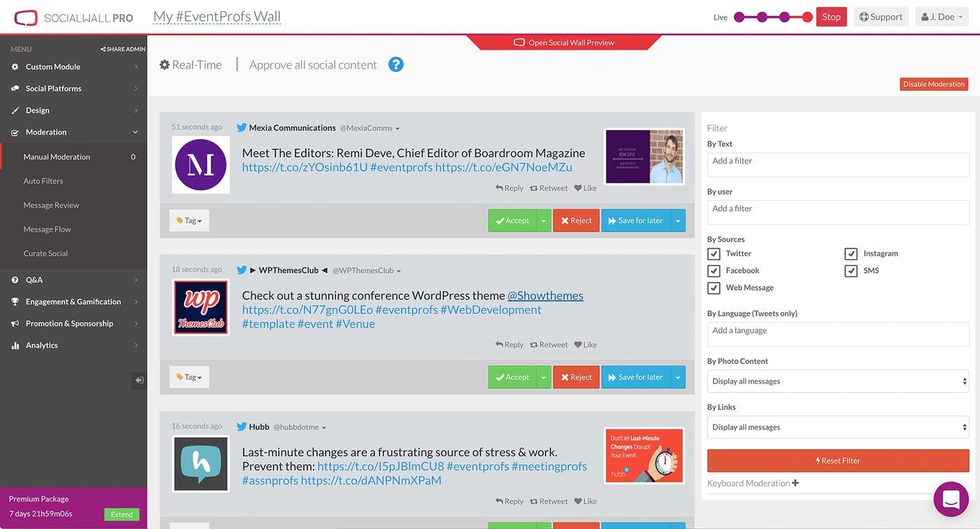Click the WPThemesClub avatar logo
The width and height of the screenshot is (980, 529).
[x=201, y=307]
